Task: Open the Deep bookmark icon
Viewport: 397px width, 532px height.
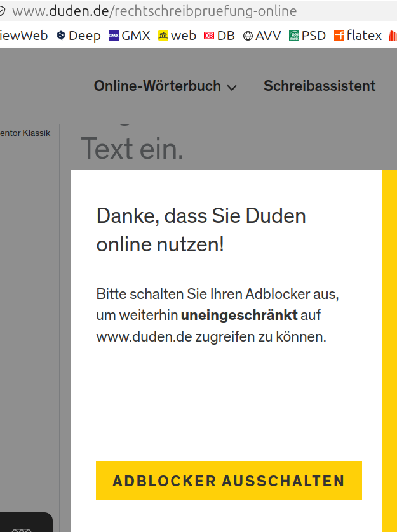Action: point(61,36)
